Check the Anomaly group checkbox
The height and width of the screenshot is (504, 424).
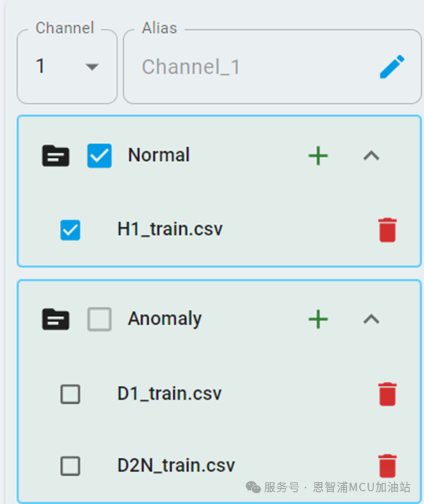[x=99, y=319]
